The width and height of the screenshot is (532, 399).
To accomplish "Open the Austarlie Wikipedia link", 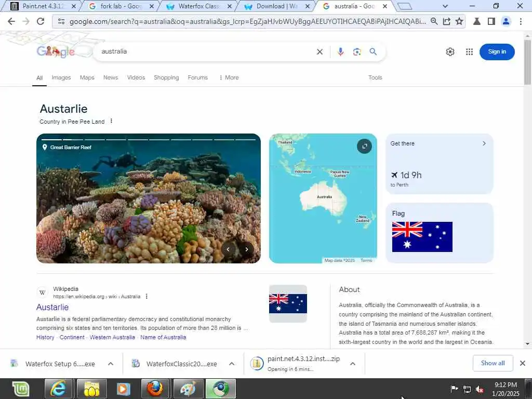I will (52, 307).
